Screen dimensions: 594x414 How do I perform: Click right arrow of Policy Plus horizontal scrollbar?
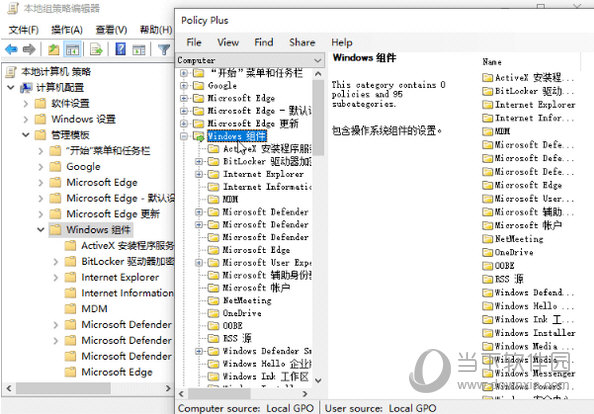point(305,394)
